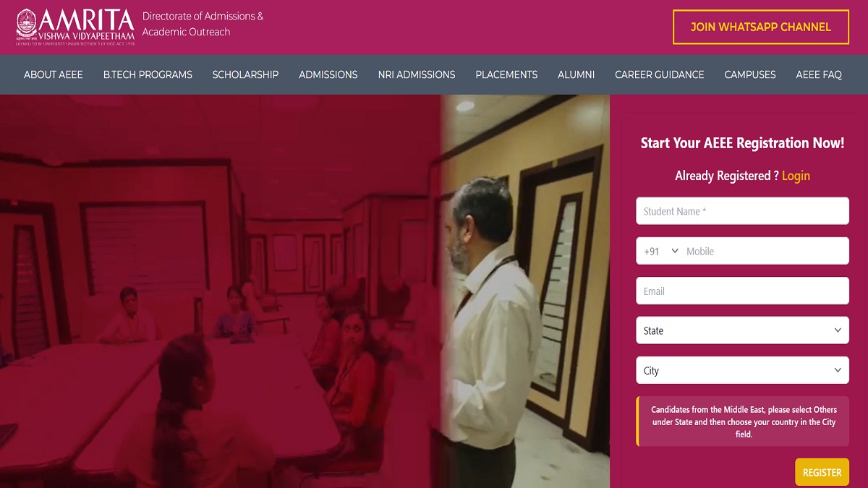
Task: Focus the Student Name field
Action: pos(742,211)
